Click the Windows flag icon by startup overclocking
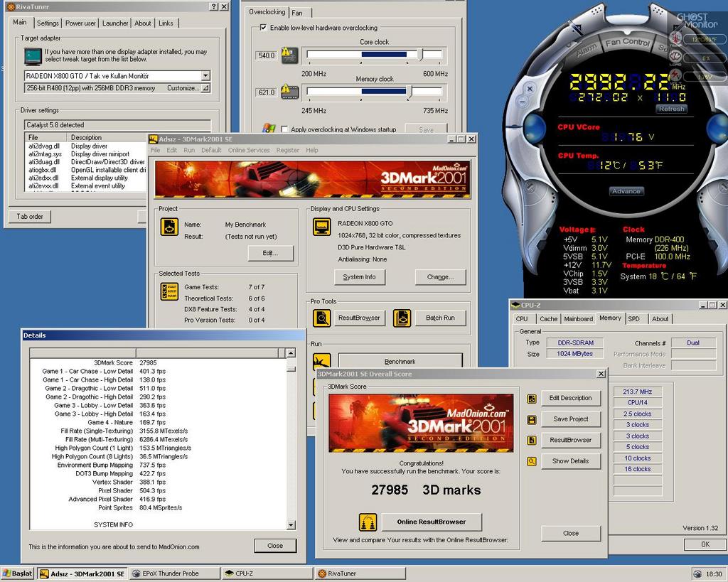 (x=269, y=129)
